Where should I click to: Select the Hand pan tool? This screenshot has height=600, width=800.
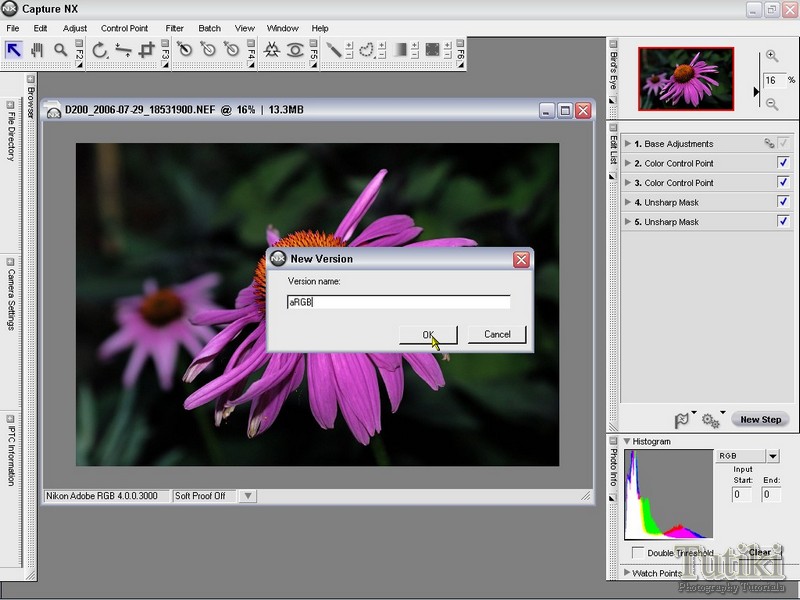(37, 50)
